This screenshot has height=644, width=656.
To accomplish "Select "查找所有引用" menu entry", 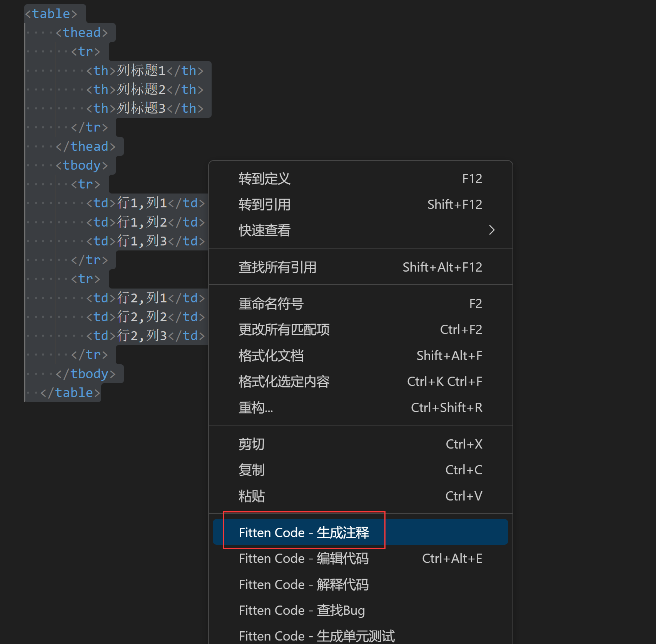I will 277,267.
